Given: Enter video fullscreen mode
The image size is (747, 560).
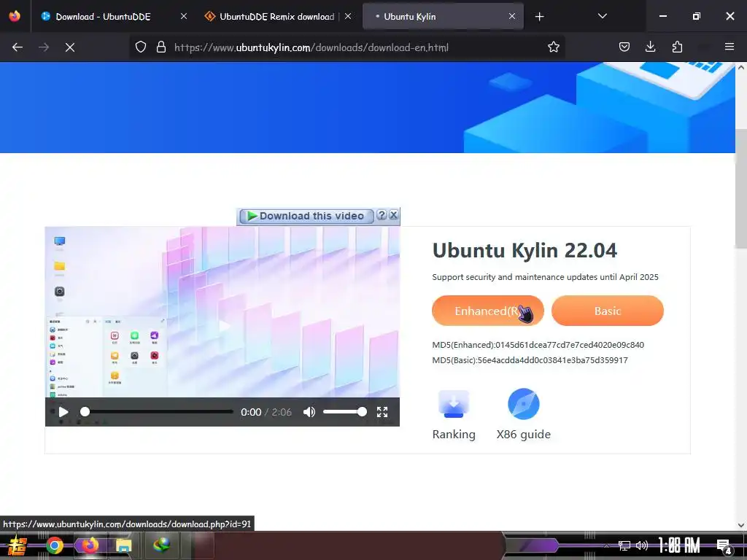Looking at the screenshot, I should click(x=382, y=412).
